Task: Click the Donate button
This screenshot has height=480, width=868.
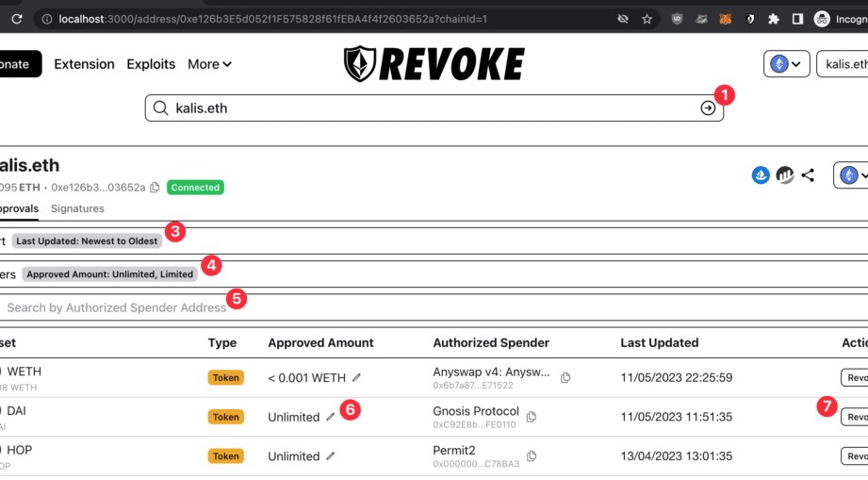Action: 21,64
